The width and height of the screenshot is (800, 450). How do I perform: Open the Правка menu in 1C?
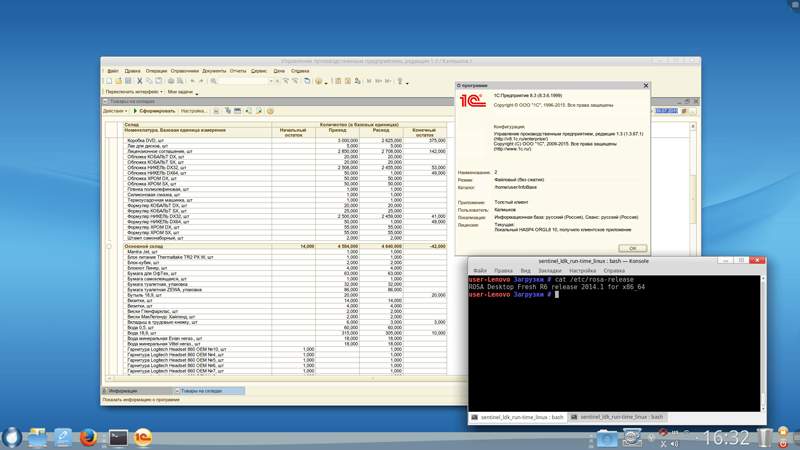tap(132, 71)
